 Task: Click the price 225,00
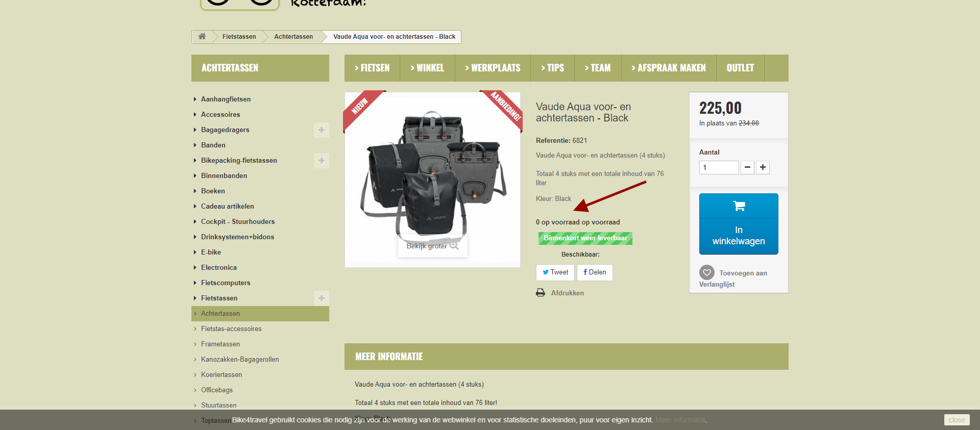pyautogui.click(x=720, y=108)
